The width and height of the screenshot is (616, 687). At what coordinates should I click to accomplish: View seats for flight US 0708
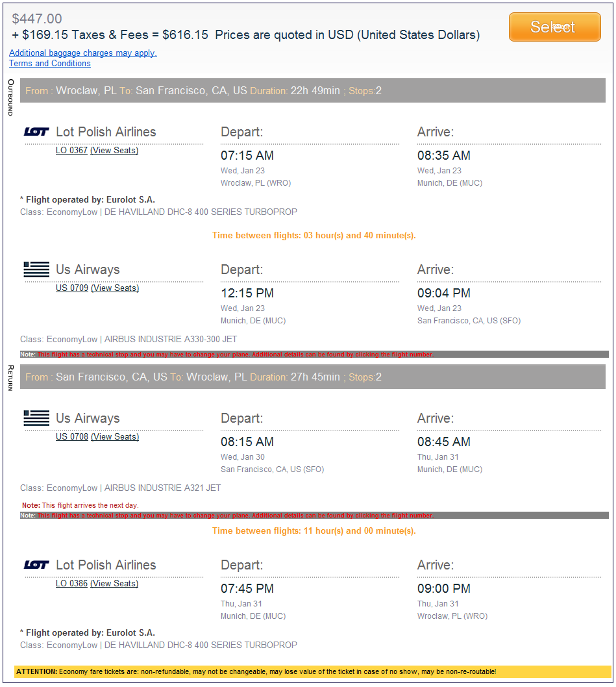[115, 437]
